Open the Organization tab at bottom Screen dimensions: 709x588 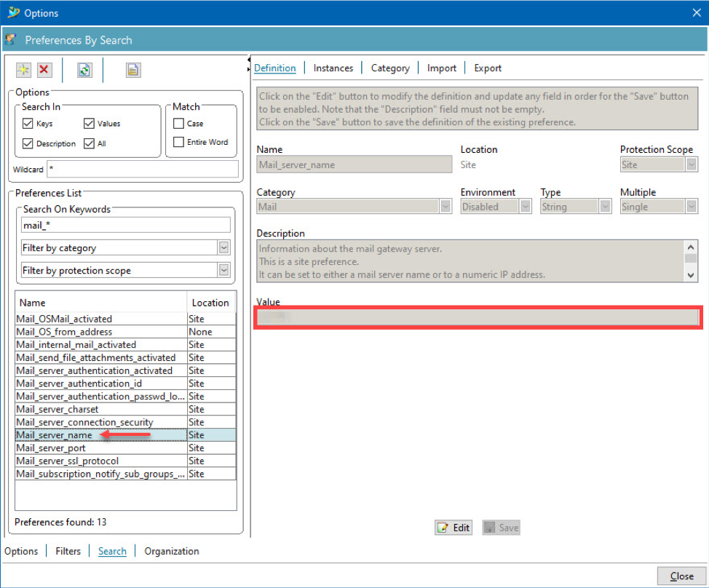(x=171, y=551)
